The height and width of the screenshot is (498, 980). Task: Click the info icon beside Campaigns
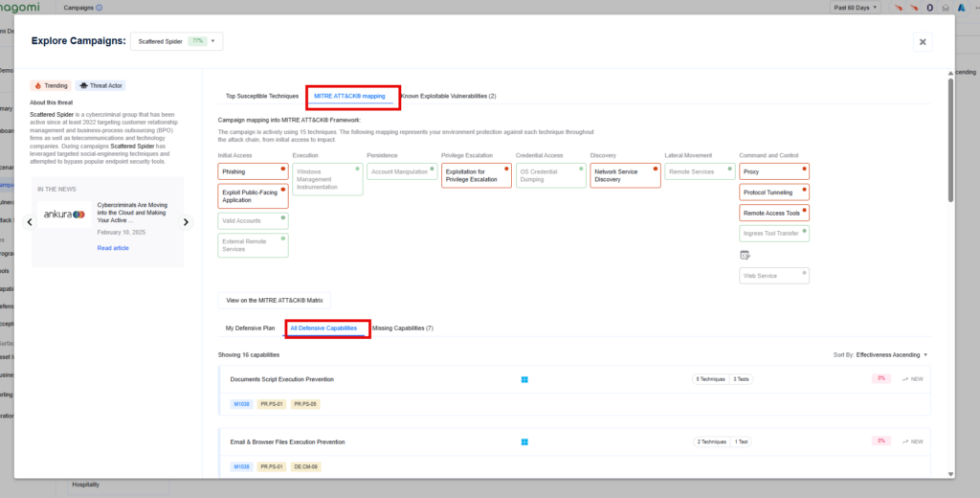pos(99,8)
